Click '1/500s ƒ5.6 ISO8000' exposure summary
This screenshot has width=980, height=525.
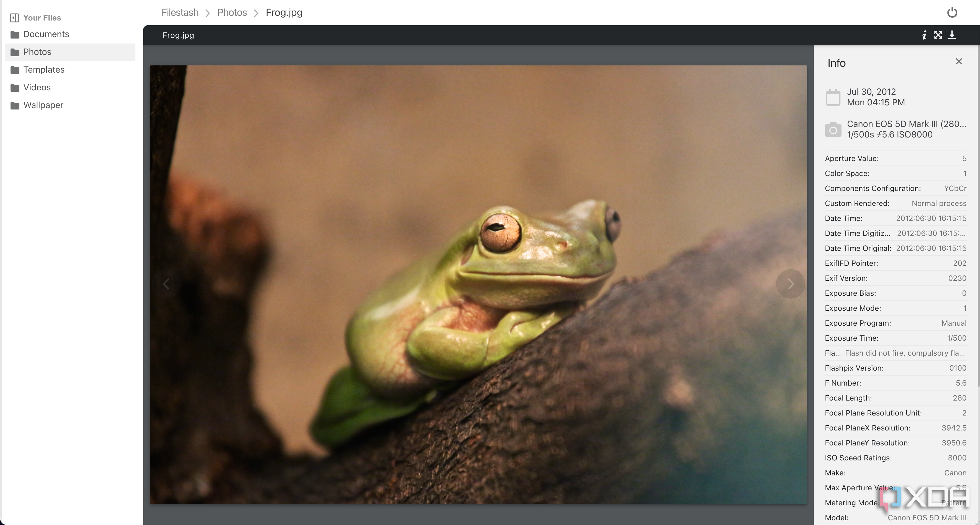point(889,135)
